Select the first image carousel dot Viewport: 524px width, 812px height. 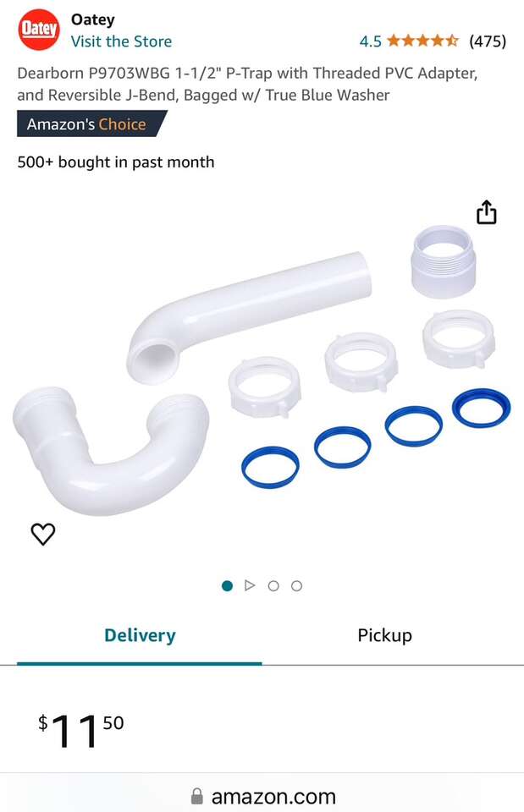(227, 585)
